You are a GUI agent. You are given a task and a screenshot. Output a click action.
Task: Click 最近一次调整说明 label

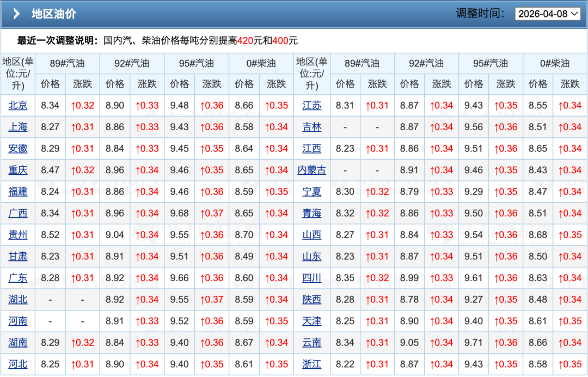[57, 40]
